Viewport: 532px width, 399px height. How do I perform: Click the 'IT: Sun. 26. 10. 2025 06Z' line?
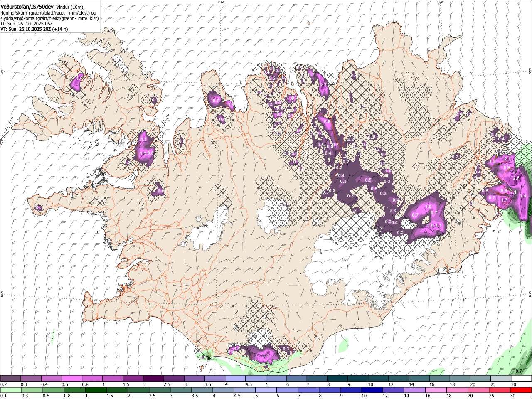click(27, 24)
